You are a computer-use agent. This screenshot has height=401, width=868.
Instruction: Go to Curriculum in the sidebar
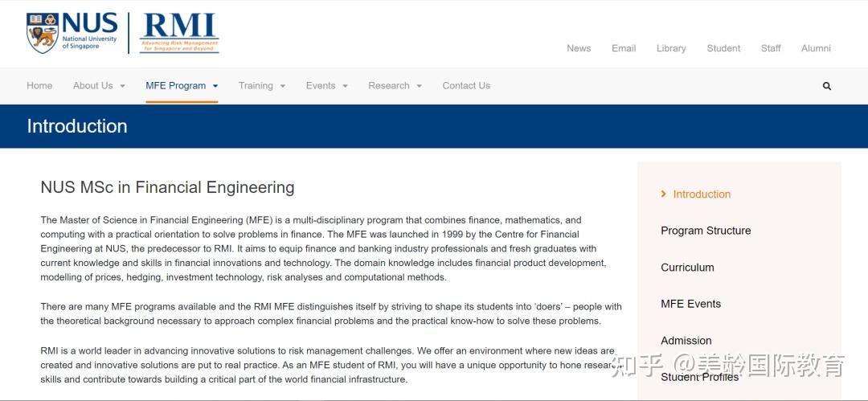[x=687, y=268]
